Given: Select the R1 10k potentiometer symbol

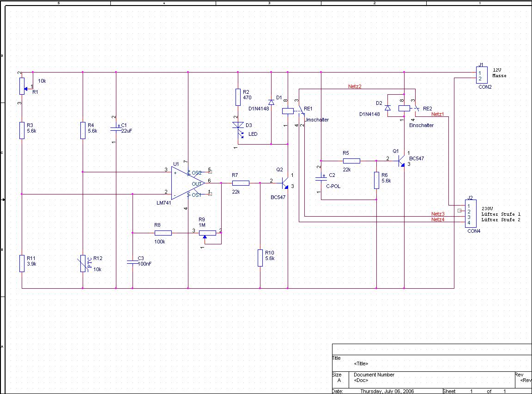Looking at the screenshot, I should (x=22, y=86).
